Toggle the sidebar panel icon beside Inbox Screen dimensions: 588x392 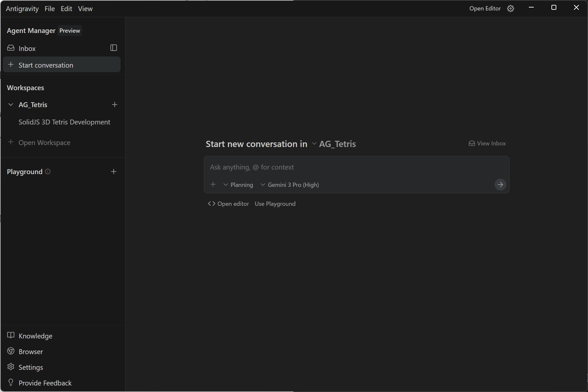114,48
